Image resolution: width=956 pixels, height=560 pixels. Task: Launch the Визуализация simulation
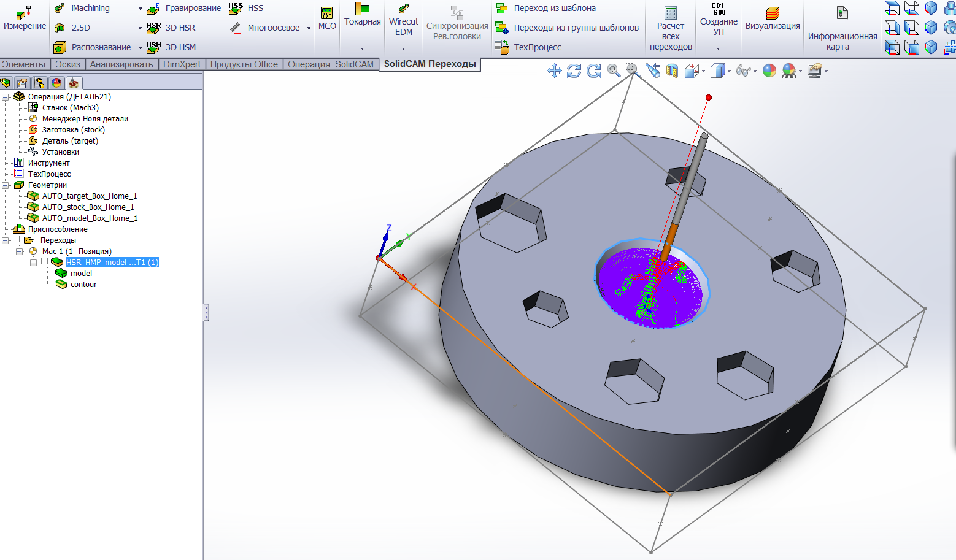pos(773,18)
